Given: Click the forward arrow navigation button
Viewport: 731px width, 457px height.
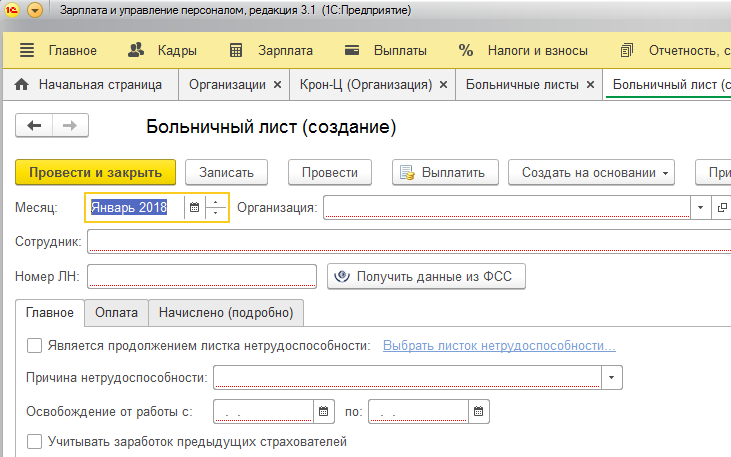Looking at the screenshot, I should 70,125.
